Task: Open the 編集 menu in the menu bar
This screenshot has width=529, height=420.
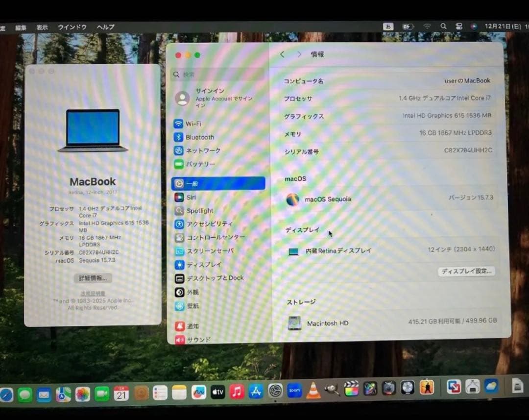Action: (x=21, y=27)
